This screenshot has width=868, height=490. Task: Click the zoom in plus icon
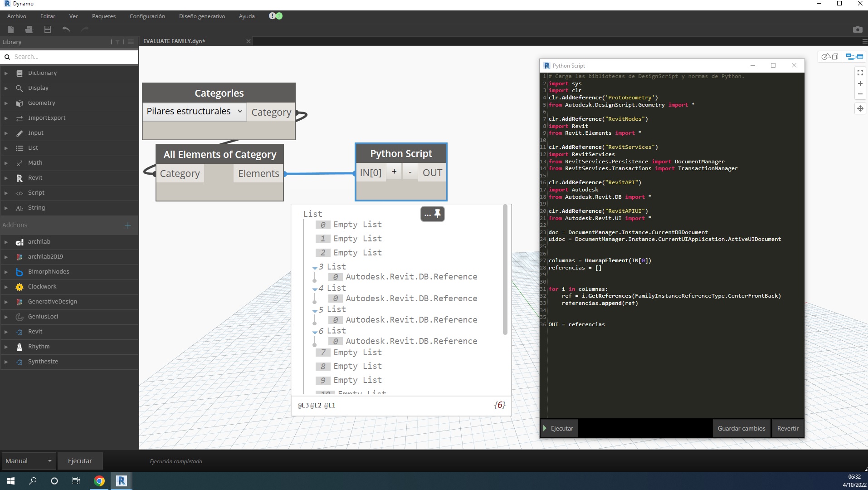tap(860, 83)
